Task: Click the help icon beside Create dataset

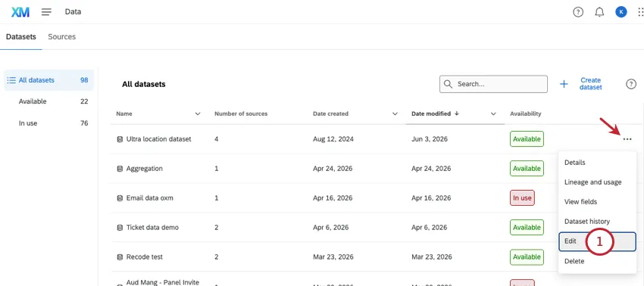Action: click(630, 84)
